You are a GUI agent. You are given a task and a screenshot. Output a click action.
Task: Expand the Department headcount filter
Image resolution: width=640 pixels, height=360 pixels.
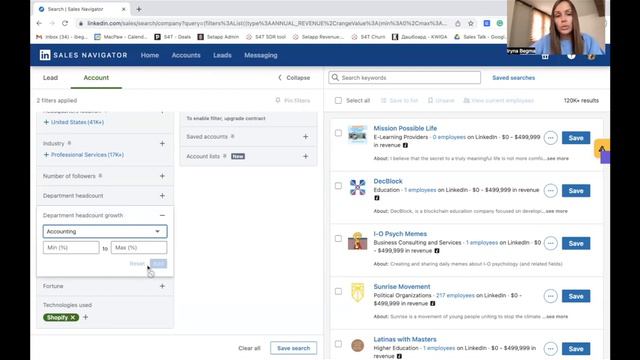162,196
